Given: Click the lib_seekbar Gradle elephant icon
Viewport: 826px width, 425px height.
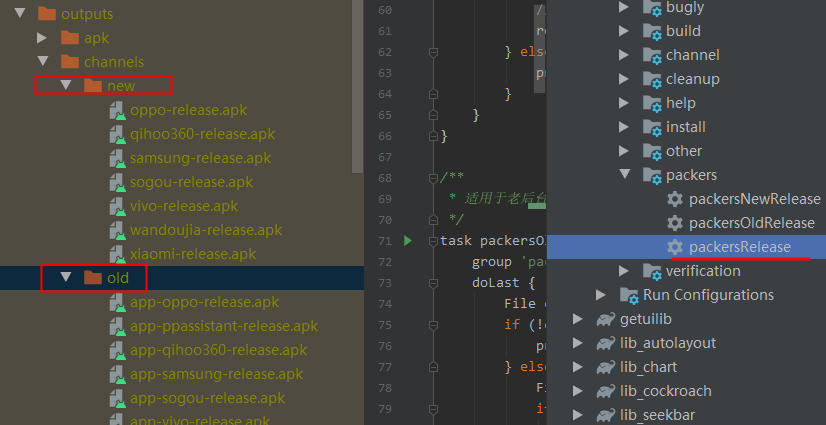Looking at the screenshot, I should (606, 415).
